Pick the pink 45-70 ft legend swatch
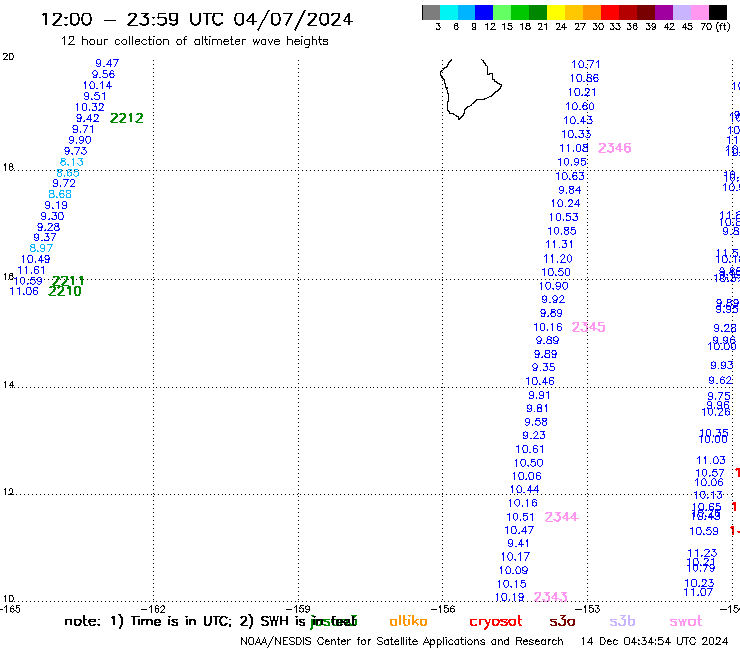740x650 pixels. (x=699, y=12)
